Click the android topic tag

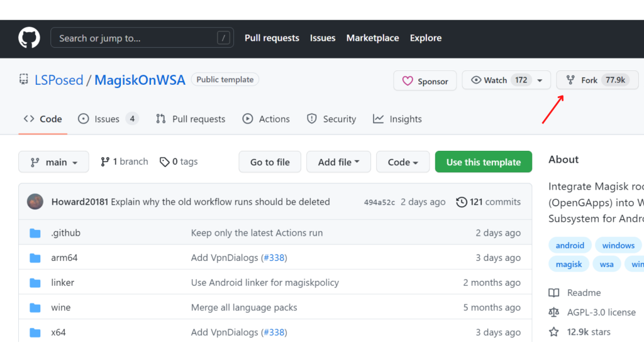570,246
